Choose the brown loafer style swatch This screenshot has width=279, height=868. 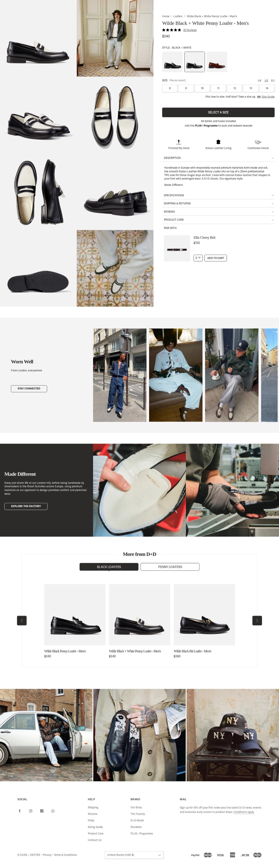coord(217,62)
